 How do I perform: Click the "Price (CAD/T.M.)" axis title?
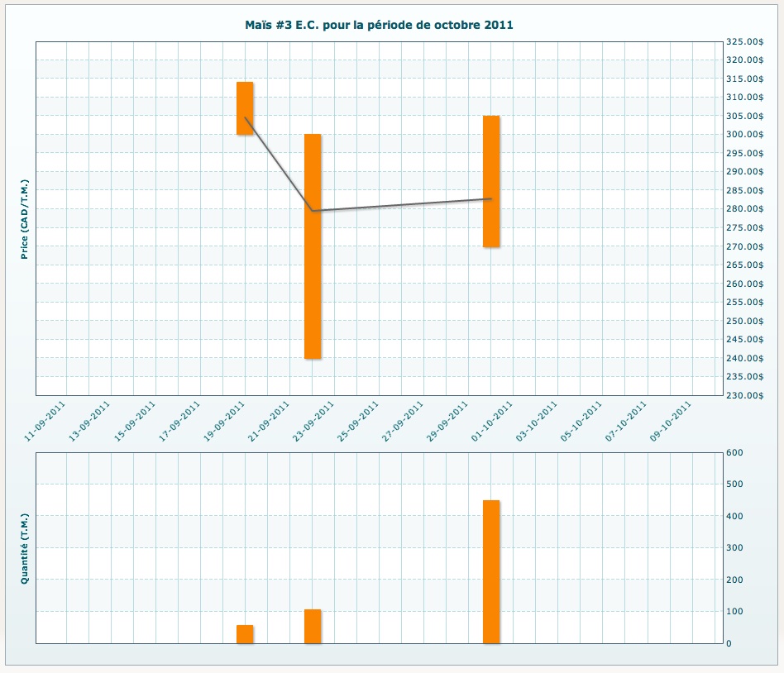point(25,218)
